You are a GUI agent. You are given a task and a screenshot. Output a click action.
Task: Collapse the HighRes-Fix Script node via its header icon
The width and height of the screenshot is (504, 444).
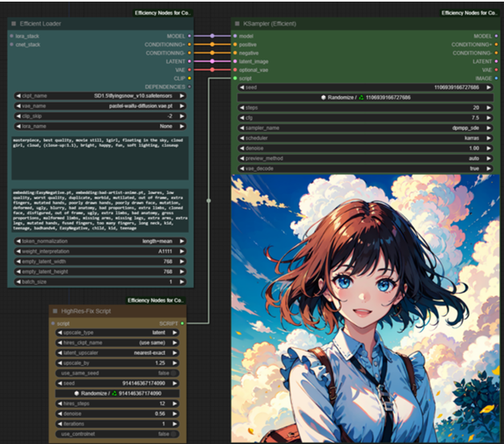tap(55, 311)
